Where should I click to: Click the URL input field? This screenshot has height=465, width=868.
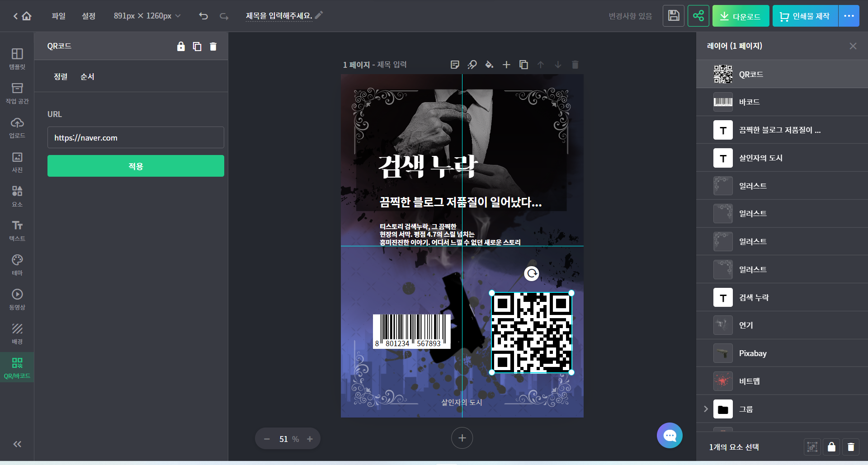coord(136,137)
